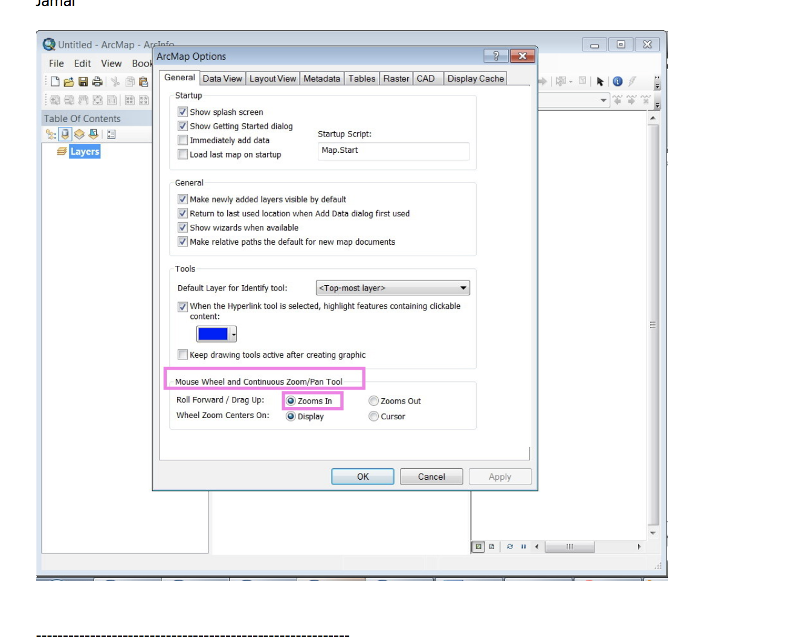Screen dimensions: 812x644
Task: Uncheck Show splash screen
Action: pyautogui.click(x=182, y=112)
